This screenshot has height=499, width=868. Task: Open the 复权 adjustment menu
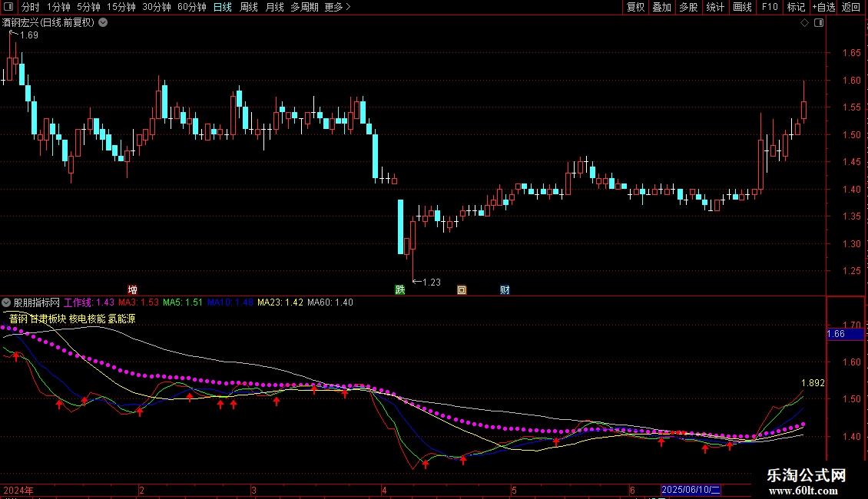coord(635,7)
